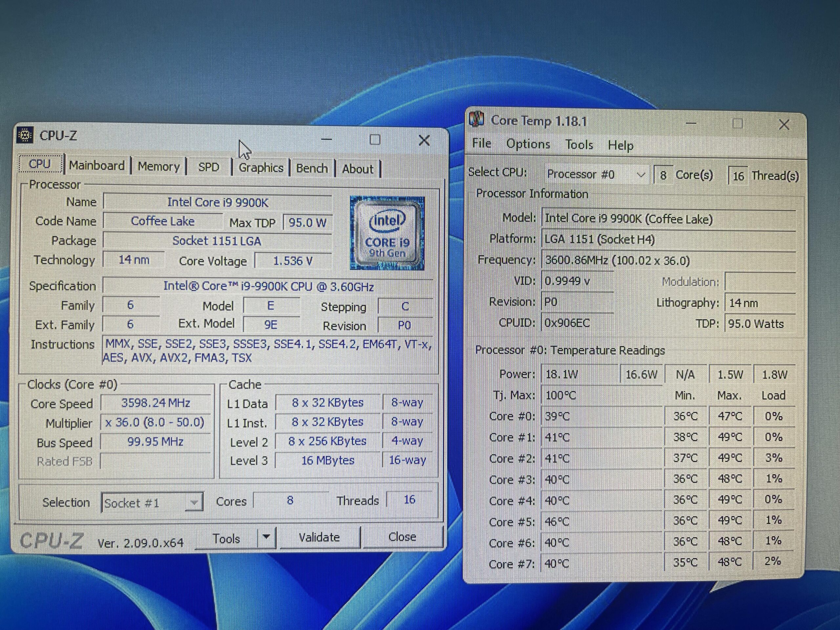Maximize the CPU-Z window
The image size is (840, 630).
375,140
